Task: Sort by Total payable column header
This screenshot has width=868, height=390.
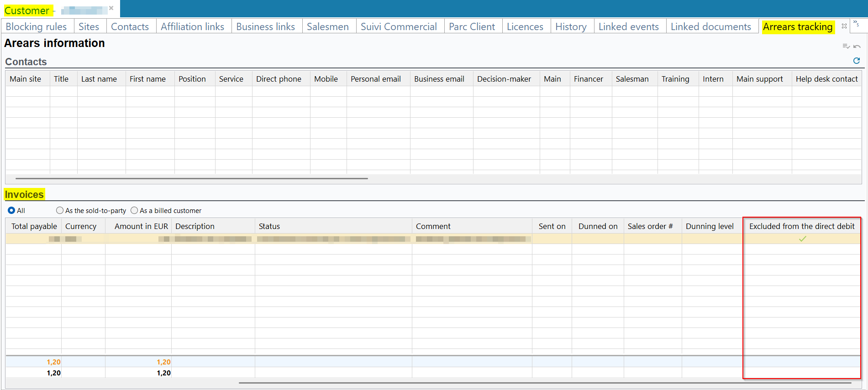Action: pos(34,226)
